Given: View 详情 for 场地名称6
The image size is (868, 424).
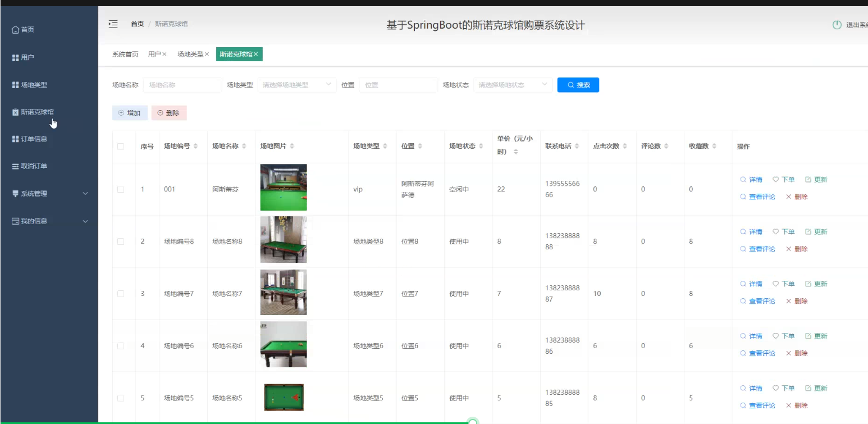Looking at the screenshot, I should [751, 336].
